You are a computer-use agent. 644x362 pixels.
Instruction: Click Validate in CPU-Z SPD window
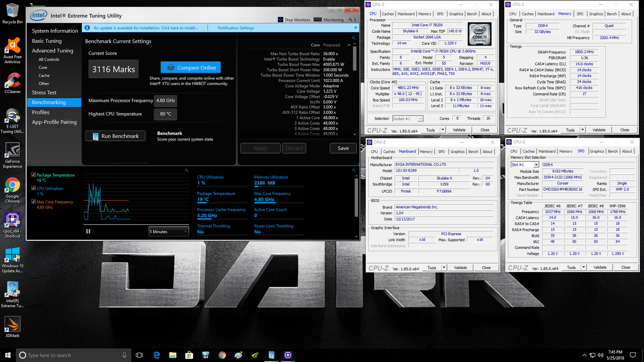[600, 267]
